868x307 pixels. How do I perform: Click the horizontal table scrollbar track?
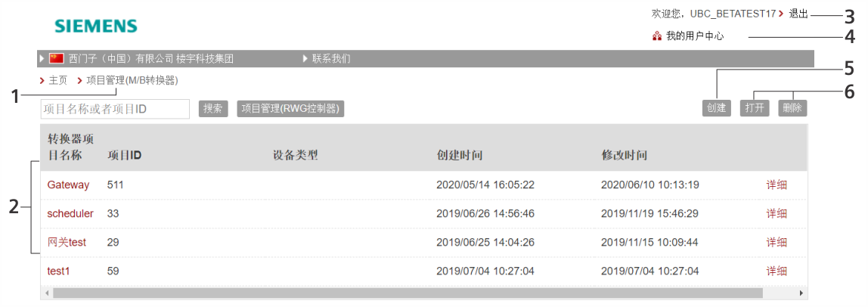click(424, 293)
